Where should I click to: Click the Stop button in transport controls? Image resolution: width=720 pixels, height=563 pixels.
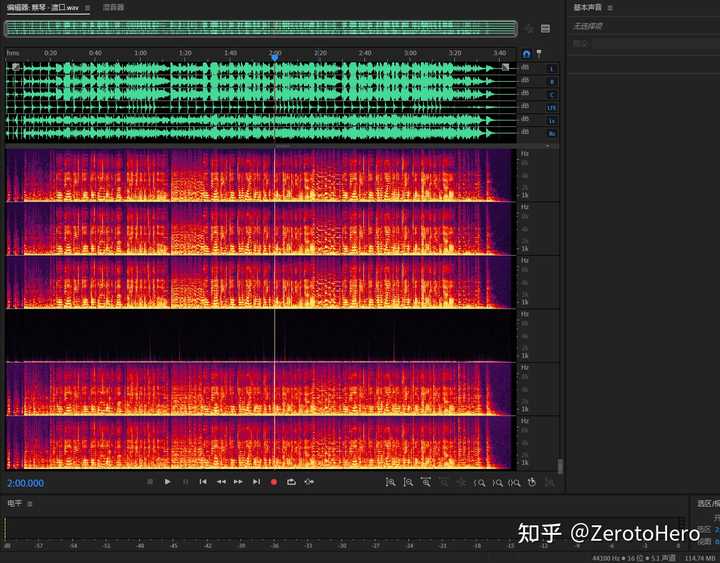[150, 482]
